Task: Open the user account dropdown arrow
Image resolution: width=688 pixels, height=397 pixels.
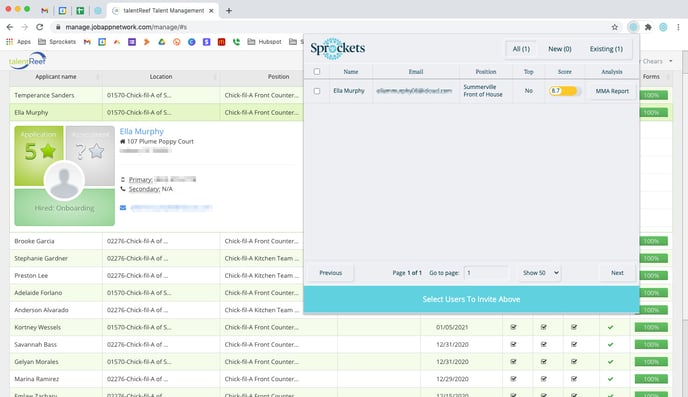Action: coord(670,61)
